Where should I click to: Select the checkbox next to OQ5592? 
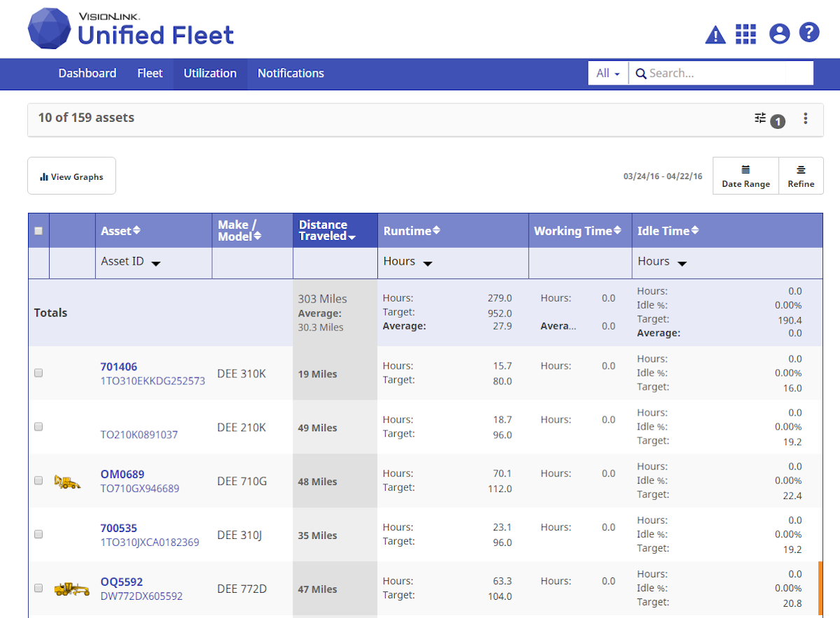[x=38, y=588]
